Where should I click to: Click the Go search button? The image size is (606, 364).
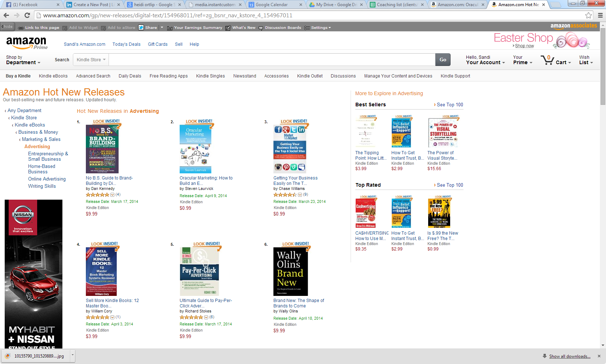click(443, 60)
